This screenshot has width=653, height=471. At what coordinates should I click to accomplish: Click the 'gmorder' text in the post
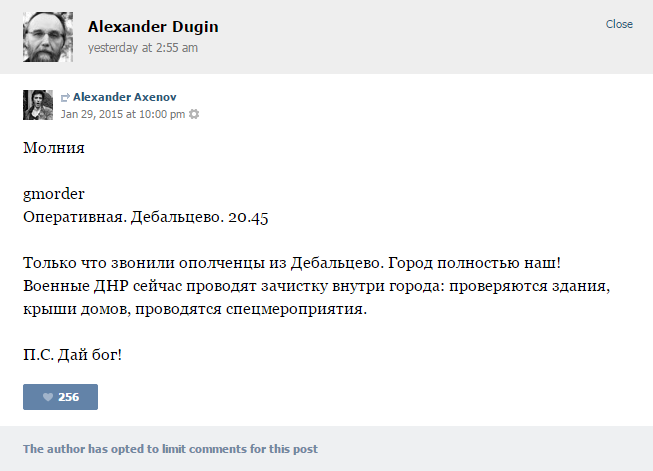(x=54, y=194)
